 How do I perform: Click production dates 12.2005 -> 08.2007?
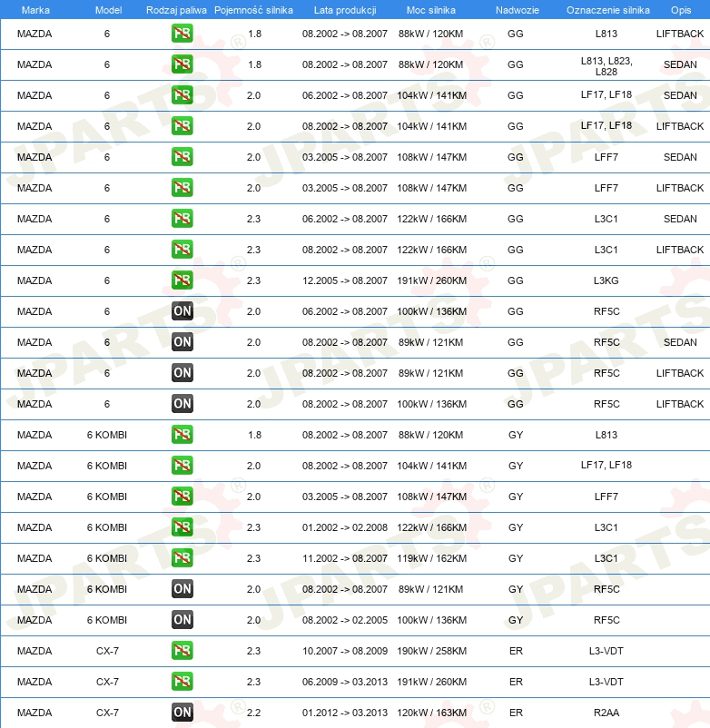click(344, 280)
